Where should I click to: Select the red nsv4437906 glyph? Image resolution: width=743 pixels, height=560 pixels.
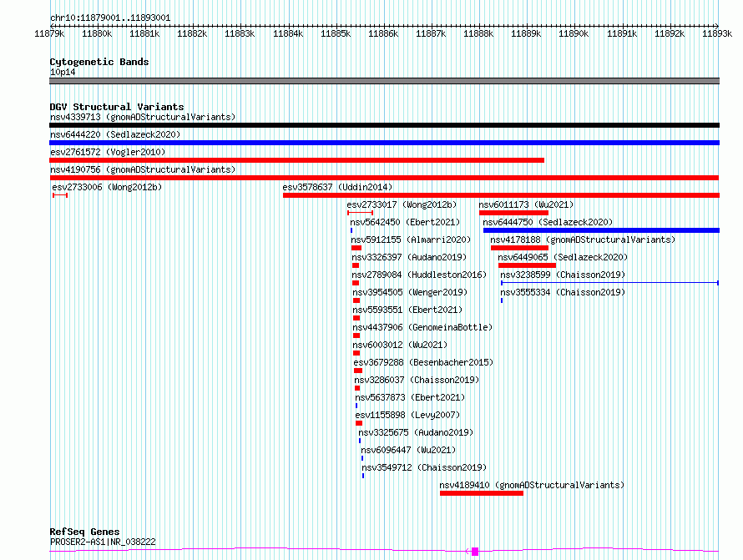[x=356, y=335]
